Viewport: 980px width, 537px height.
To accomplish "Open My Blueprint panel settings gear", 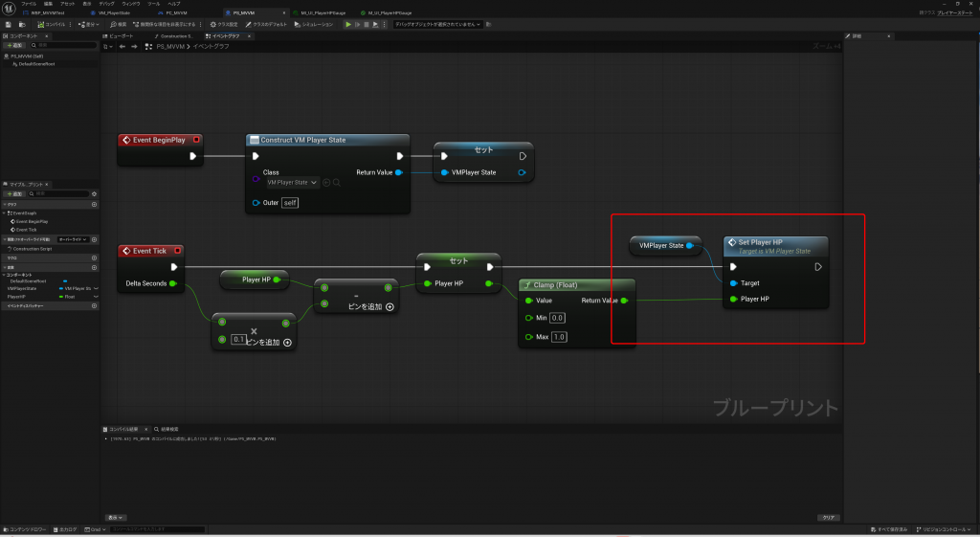I will tap(94, 193).
